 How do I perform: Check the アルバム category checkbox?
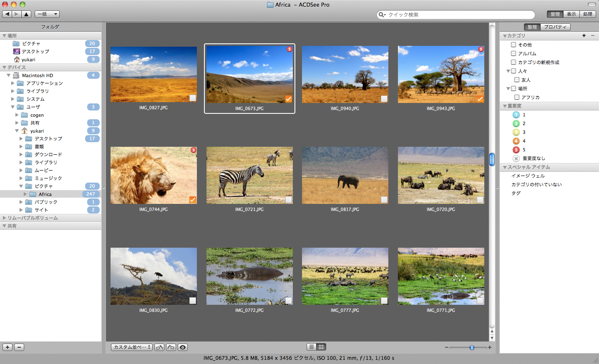[x=513, y=53]
